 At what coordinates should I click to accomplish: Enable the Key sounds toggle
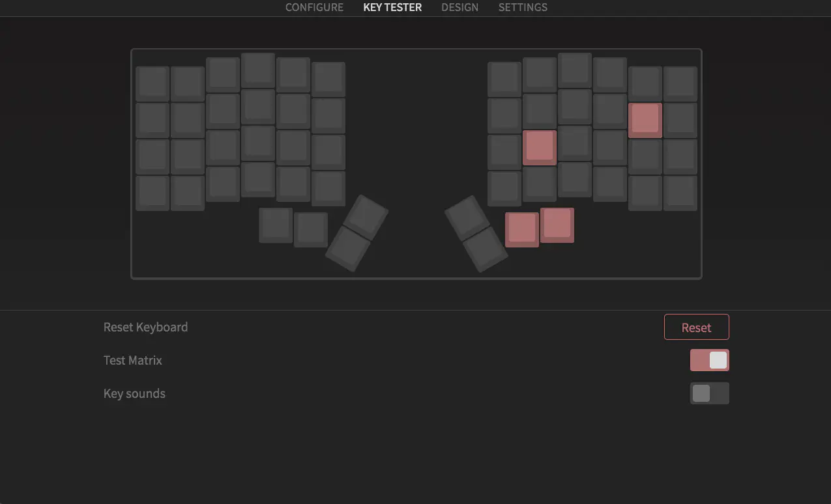[x=709, y=393]
